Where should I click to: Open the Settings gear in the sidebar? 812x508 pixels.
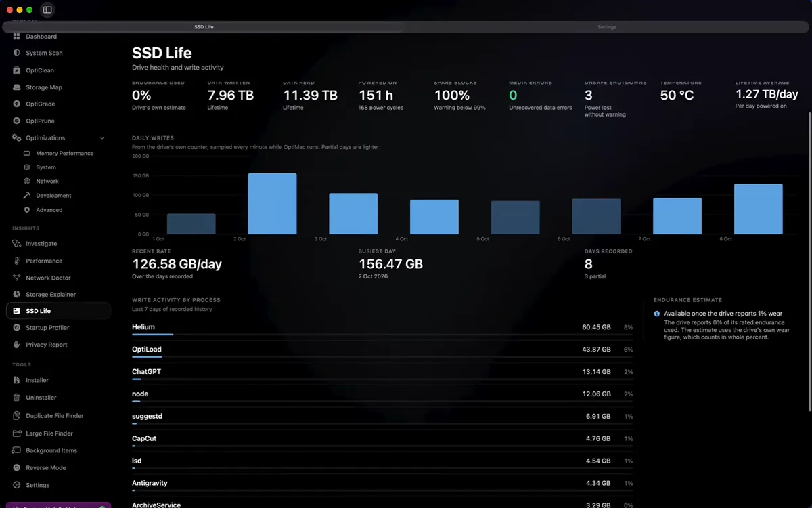tap(17, 485)
